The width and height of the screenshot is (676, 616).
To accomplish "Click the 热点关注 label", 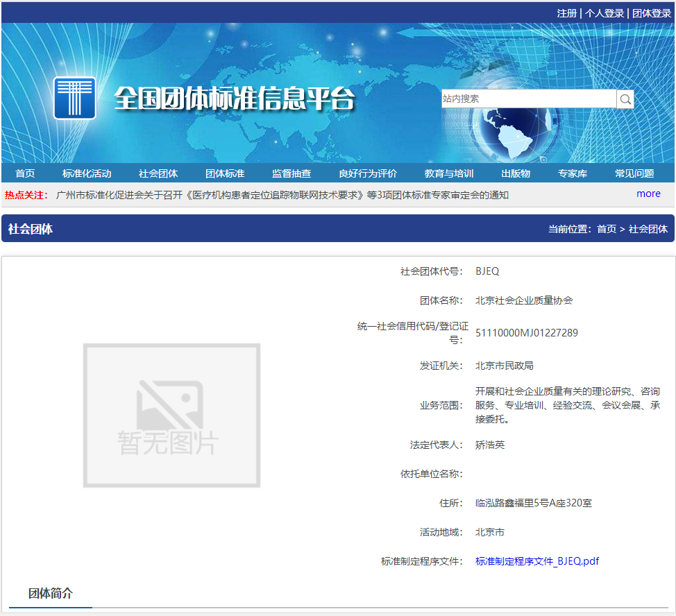I will pyautogui.click(x=26, y=195).
